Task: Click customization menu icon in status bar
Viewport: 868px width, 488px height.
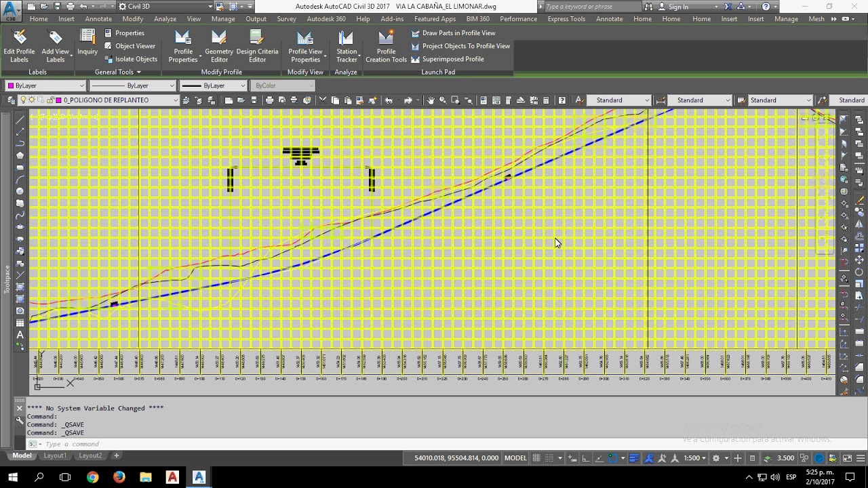Action: [x=861, y=458]
